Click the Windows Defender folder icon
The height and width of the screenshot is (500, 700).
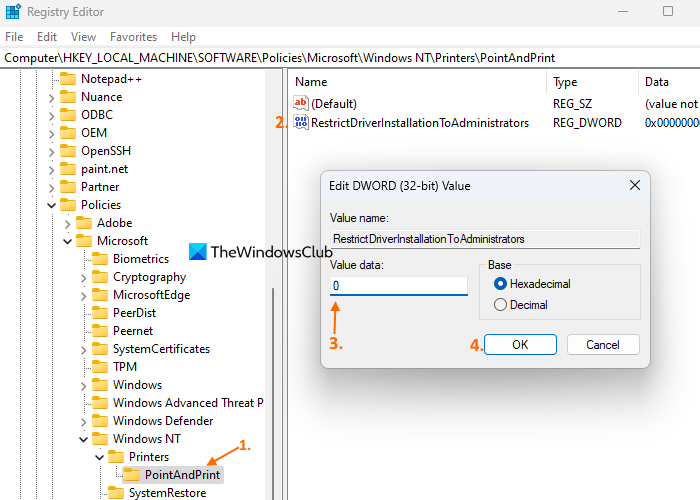coord(100,421)
